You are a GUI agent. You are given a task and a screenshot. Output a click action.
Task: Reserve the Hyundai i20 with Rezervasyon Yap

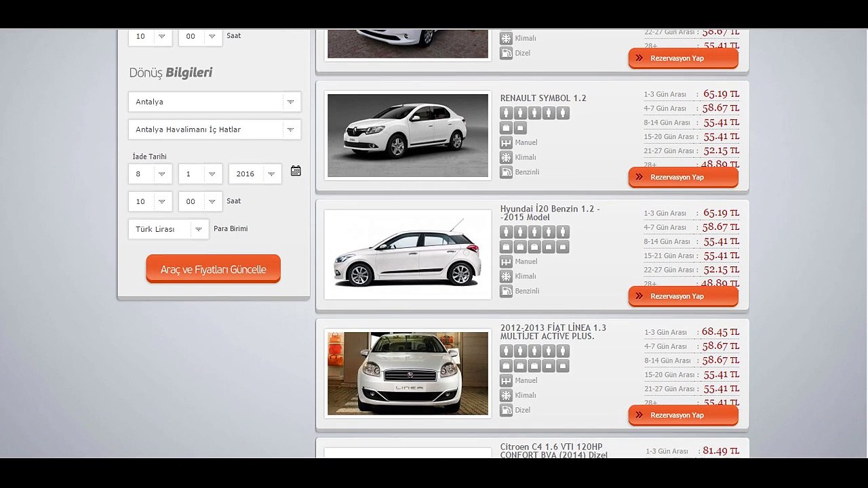click(x=683, y=296)
